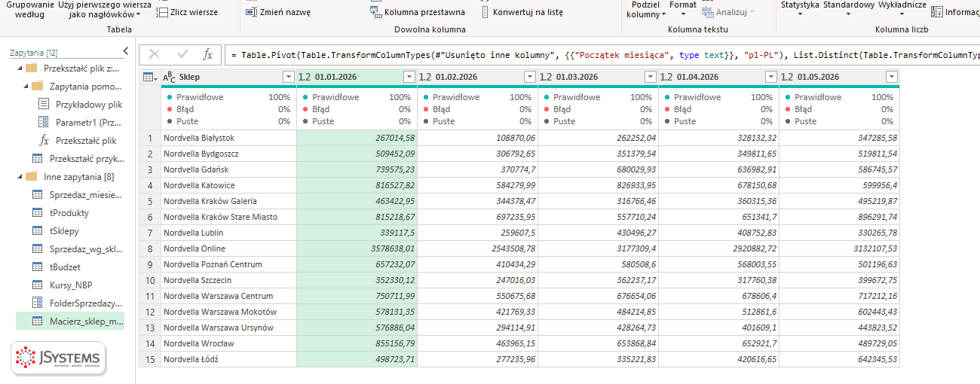
Task: Collapse the Zapytania pomo... folder
Action: [x=24, y=86]
